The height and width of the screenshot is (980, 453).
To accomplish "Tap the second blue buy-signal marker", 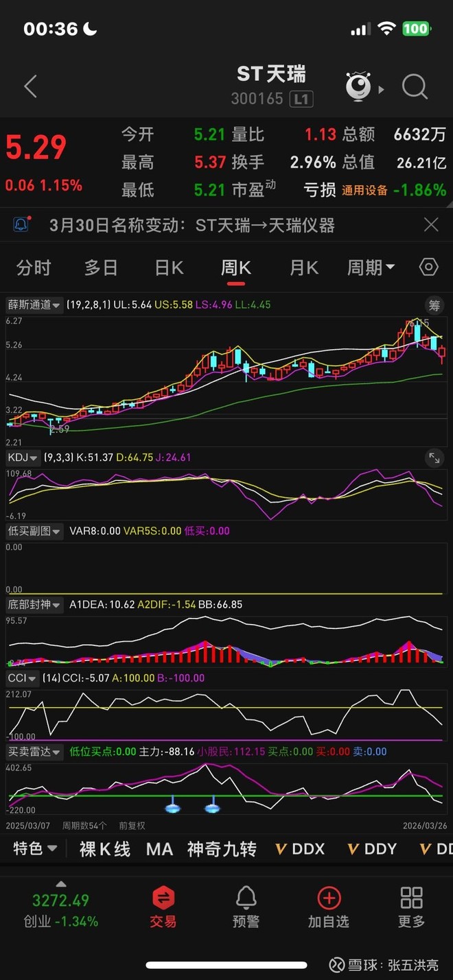I will [212, 804].
